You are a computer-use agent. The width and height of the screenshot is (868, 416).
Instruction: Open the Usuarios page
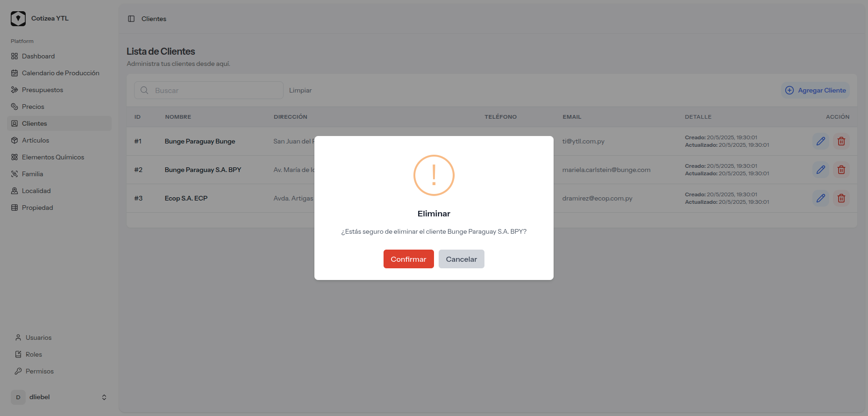[x=38, y=337]
